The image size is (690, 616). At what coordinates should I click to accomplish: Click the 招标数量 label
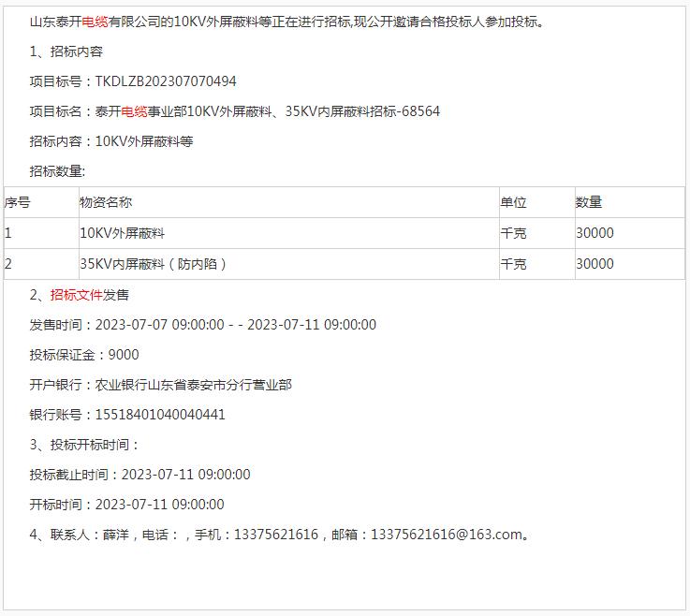(x=57, y=171)
